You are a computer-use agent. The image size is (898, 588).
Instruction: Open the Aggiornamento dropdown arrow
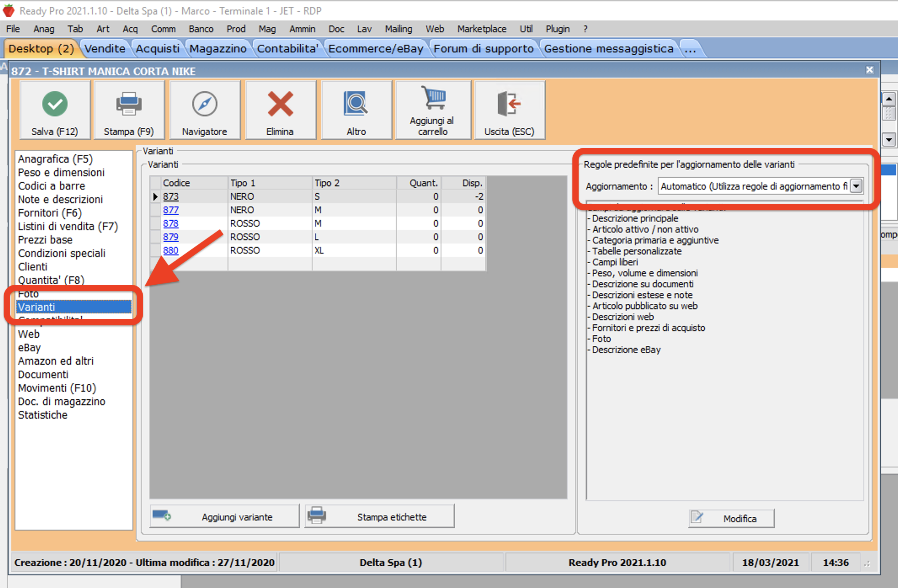coord(856,186)
